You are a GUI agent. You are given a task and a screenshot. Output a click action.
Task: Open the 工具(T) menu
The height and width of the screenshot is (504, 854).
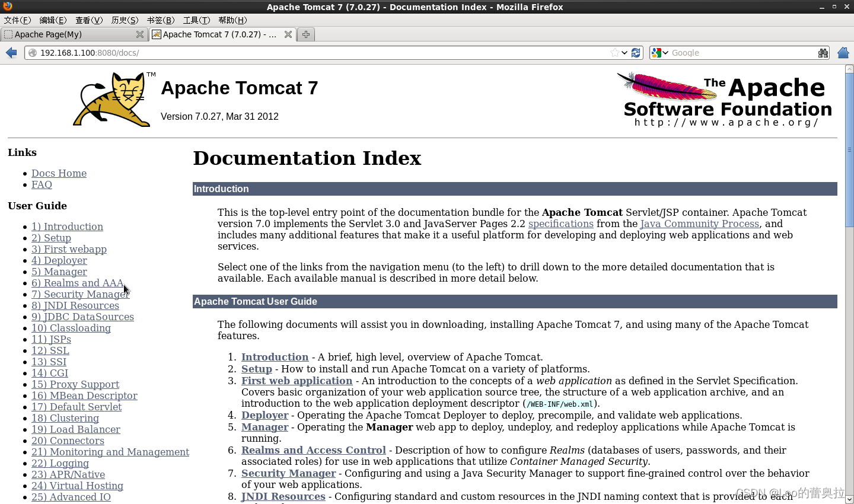(x=196, y=20)
